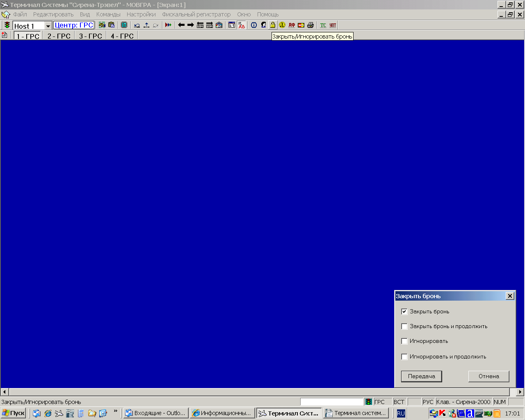Switch to the 3 - ГРС tab
The height and width of the screenshot is (420, 525).
90,36
